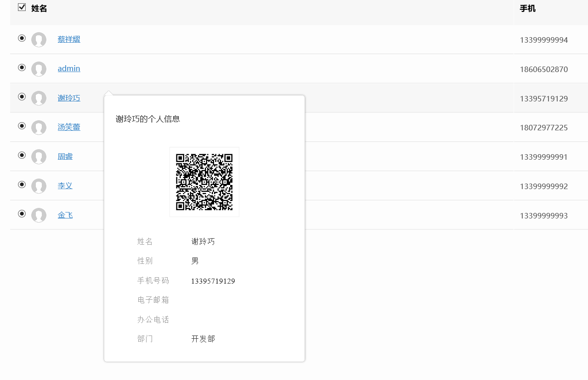The width and height of the screenshot is (588, 380).
Task: Click 谢玲巧's profile avatar
Action: (39, 98)
